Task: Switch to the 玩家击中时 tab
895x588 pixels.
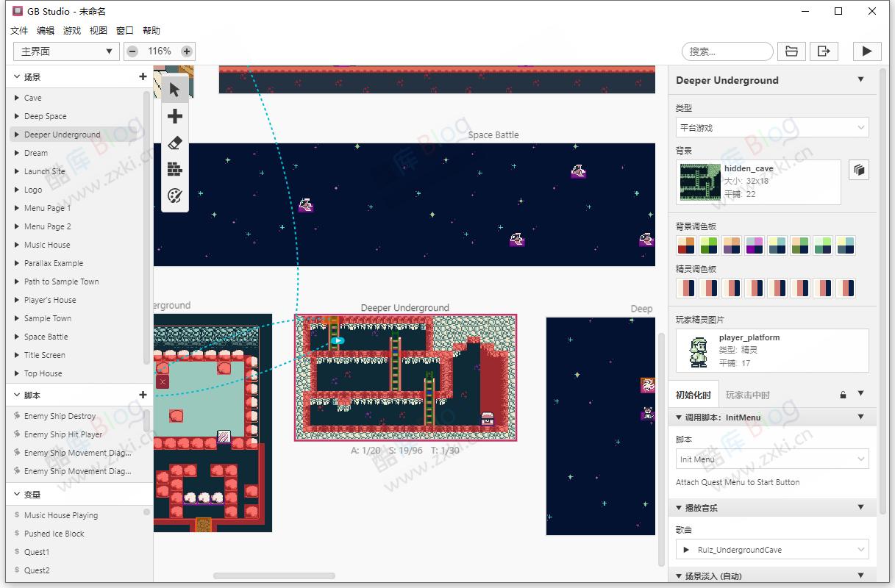Action: pos(746,394)
